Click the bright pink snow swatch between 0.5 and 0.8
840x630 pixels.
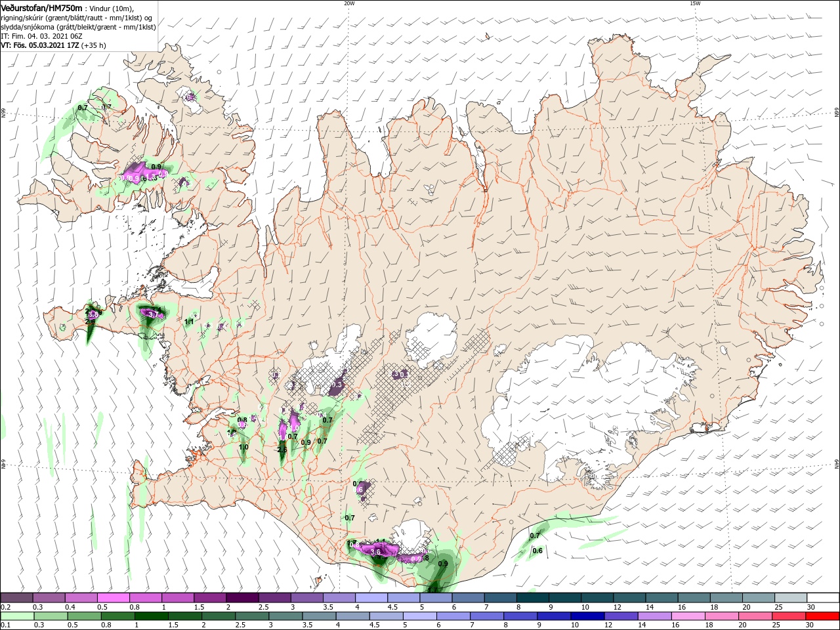(114, 598)
